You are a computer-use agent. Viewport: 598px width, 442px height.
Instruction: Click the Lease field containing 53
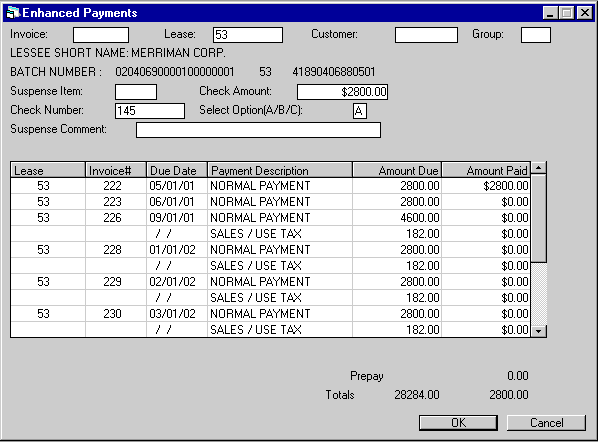point(248,35)
